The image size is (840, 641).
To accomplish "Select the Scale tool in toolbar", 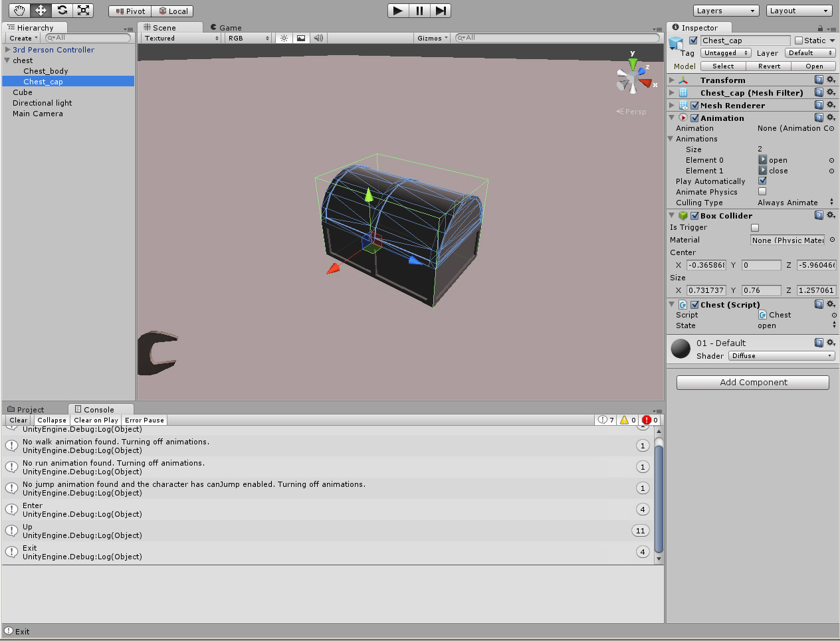I will (x=83, y=10).
